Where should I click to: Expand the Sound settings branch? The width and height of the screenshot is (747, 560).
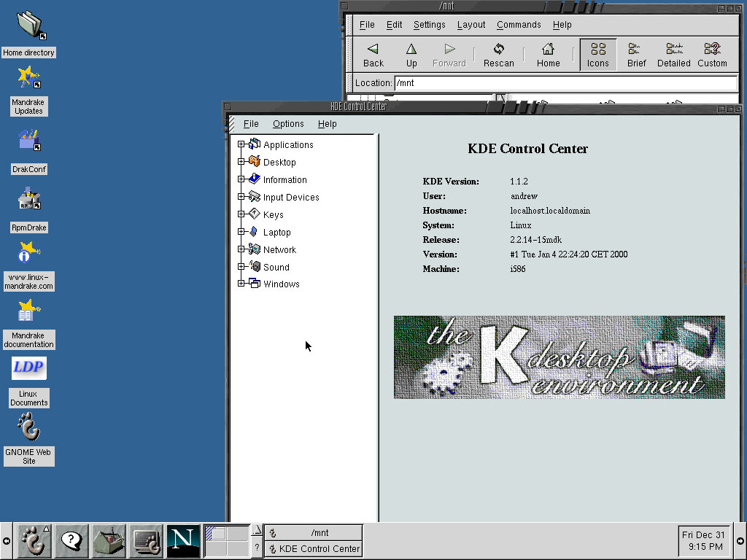(x=241, y=267)
